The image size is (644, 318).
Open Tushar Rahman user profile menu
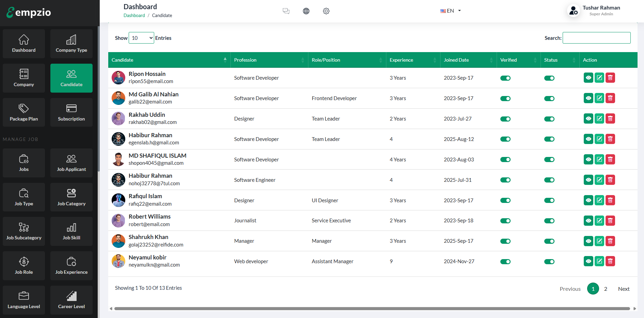594,11
